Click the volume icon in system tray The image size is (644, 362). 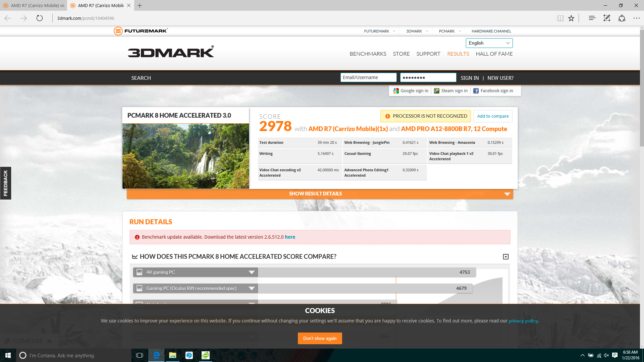[606, 355]
